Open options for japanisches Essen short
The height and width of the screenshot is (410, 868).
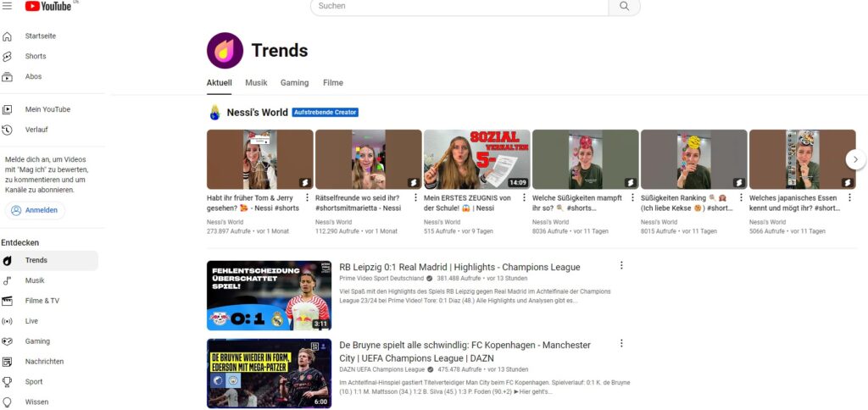coord(849,197)
